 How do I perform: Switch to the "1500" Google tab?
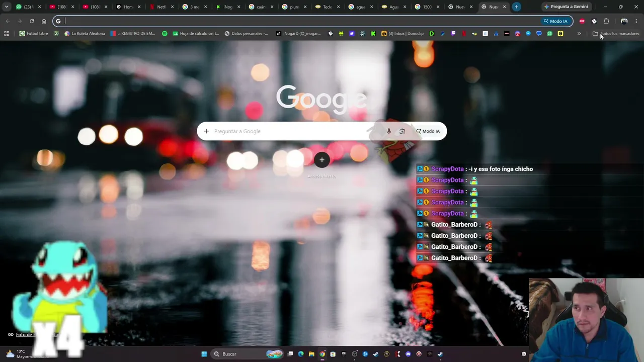point(426,7)
